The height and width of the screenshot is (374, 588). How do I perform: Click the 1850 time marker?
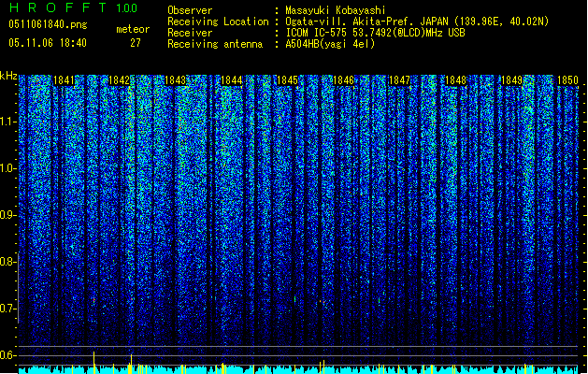click(567, 80)
